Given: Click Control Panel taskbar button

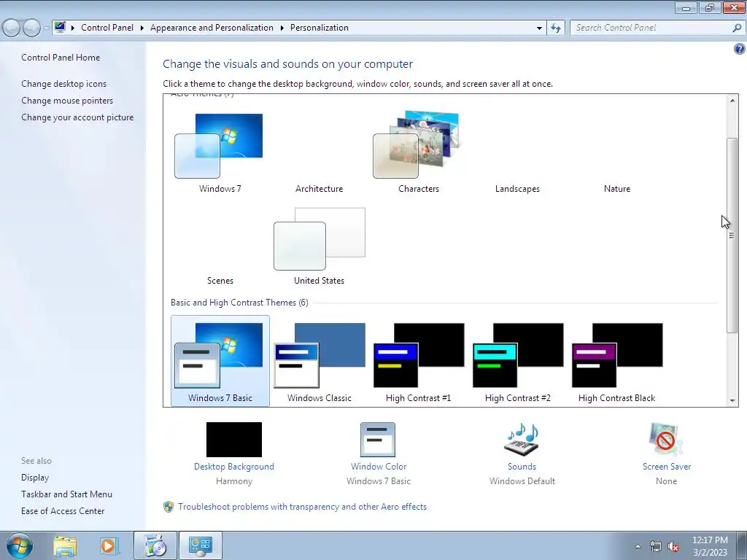Looking at the screenshot, I should tap(200, 545).
